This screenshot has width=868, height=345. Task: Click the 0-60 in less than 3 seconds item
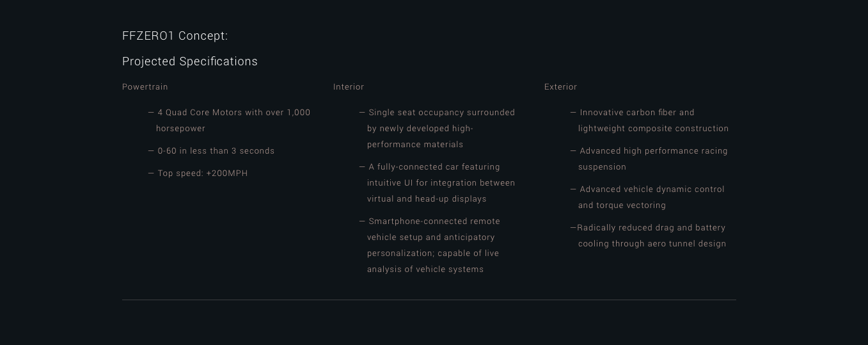[x=211, y=151]
